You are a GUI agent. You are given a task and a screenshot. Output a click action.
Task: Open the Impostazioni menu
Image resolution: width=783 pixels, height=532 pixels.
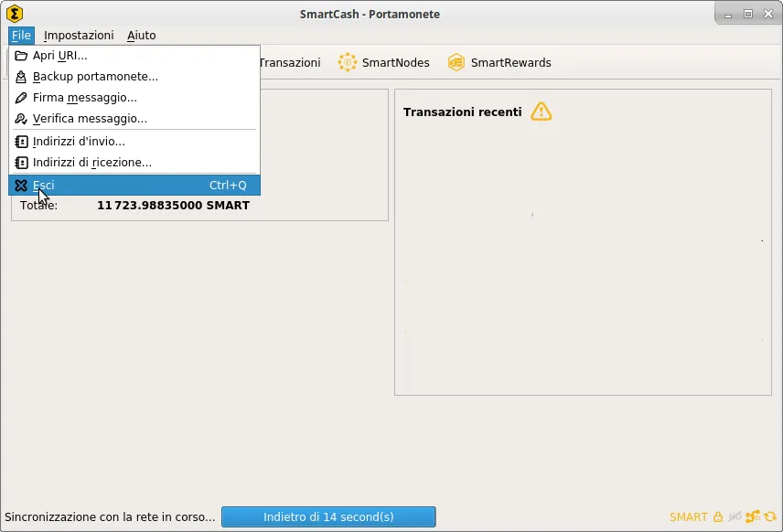pyautogui.click(x=79, y=36)
